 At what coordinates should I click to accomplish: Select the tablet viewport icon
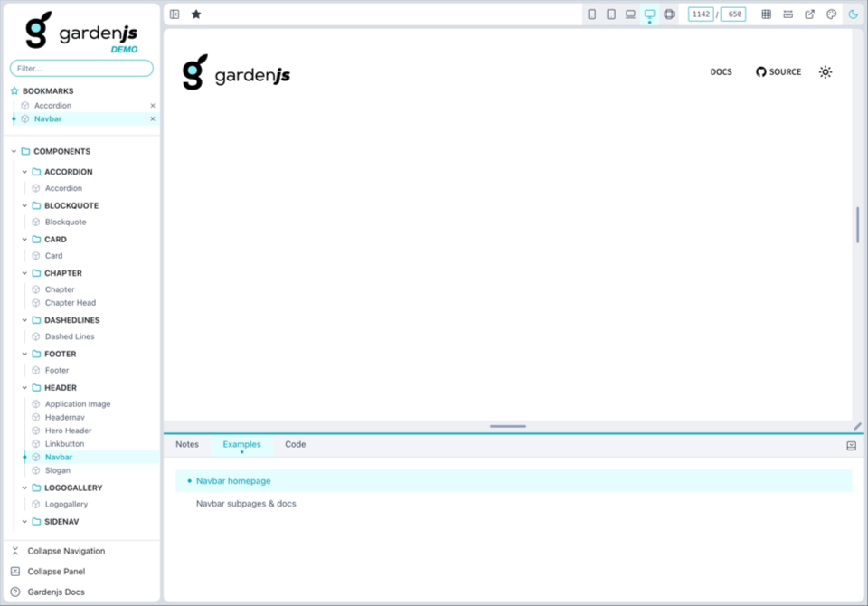click(x=611, y=14)
